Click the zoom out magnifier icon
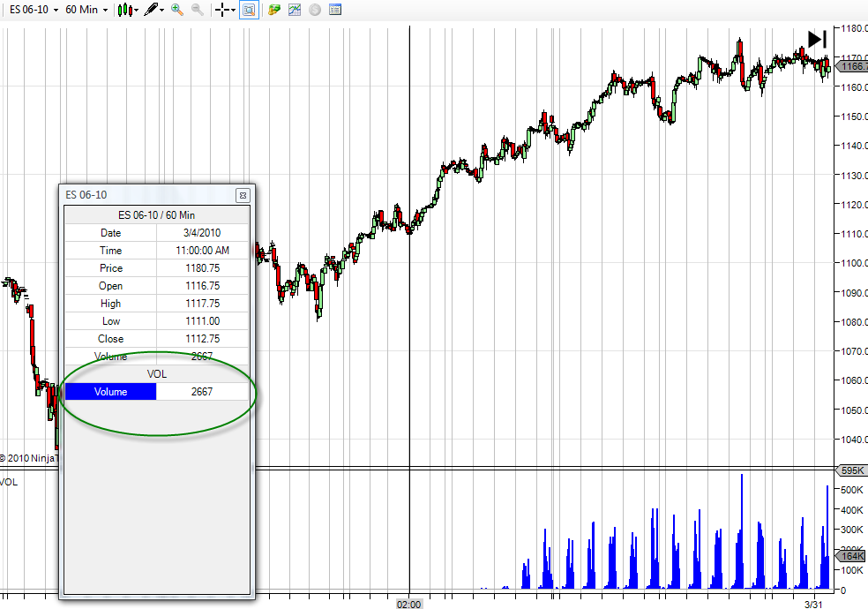The image size is (868, 609). coord(197,10)
